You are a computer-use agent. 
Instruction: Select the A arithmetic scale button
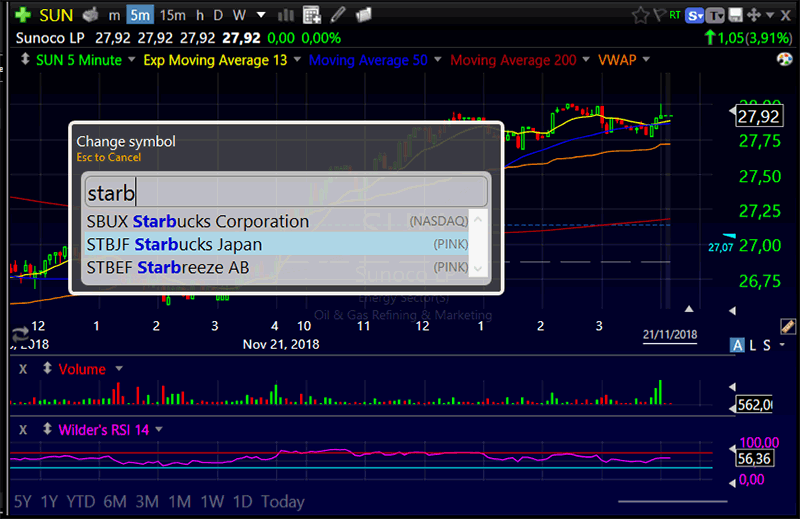[737, 345]
